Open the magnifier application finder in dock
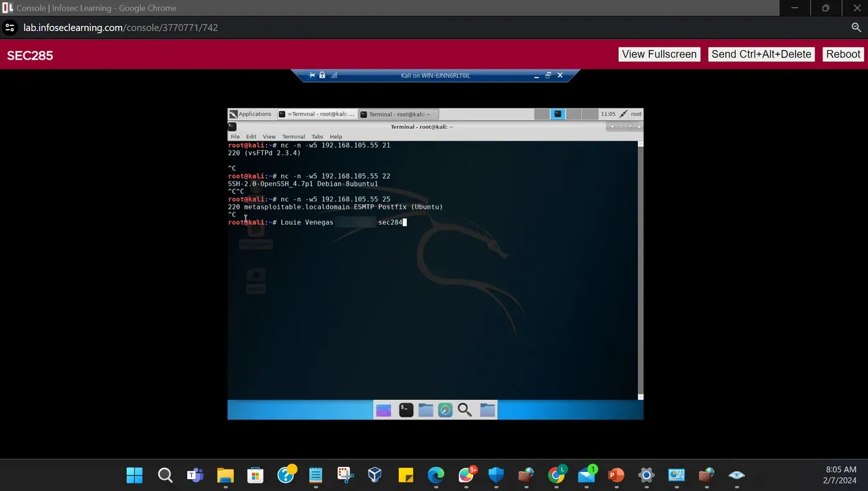Viewport: 868px width, 491px height. 464,410
